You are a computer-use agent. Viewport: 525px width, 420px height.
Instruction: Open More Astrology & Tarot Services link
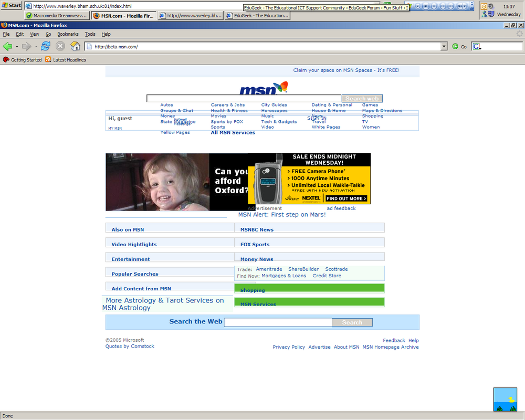pos(163,304)
